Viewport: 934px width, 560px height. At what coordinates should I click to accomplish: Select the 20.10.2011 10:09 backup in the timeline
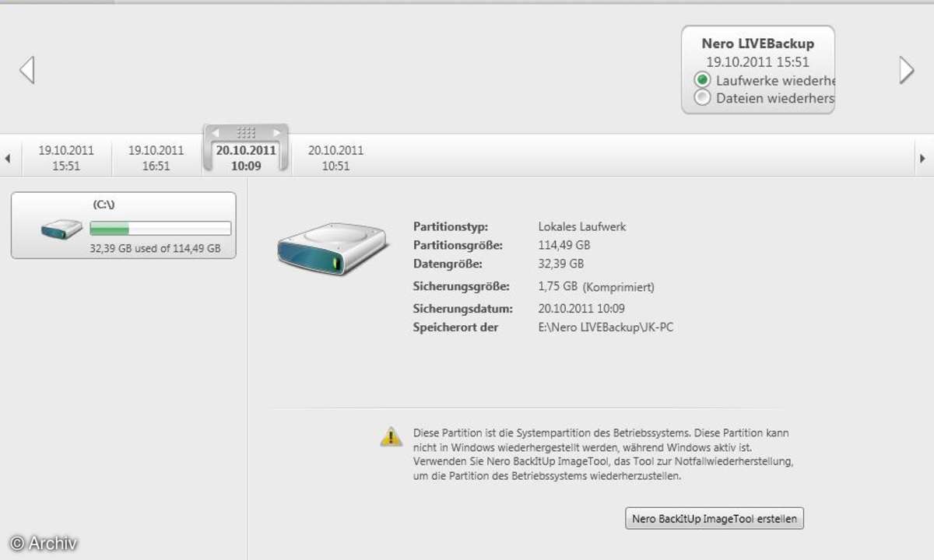[x=246, y=158]
